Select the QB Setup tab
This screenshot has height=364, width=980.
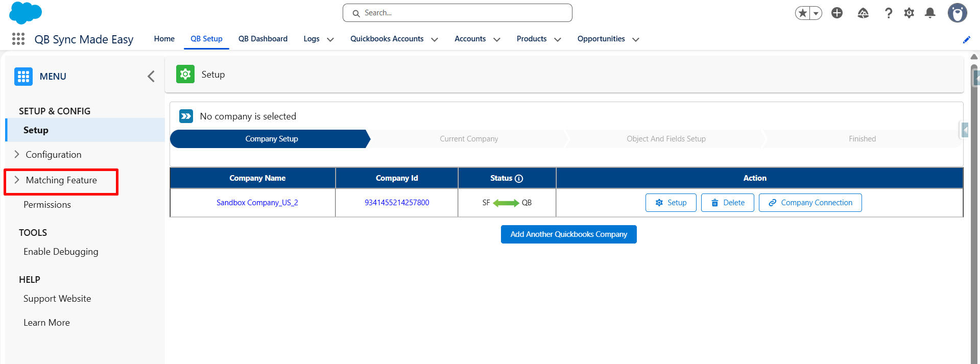(x=206, y=39)
